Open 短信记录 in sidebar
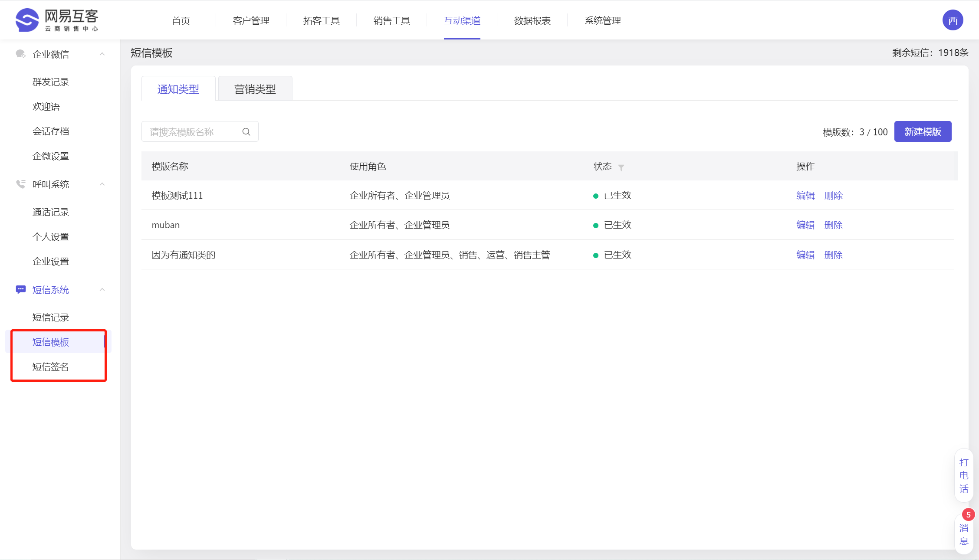This screenshot has height=560, width=979. (51, 317)
